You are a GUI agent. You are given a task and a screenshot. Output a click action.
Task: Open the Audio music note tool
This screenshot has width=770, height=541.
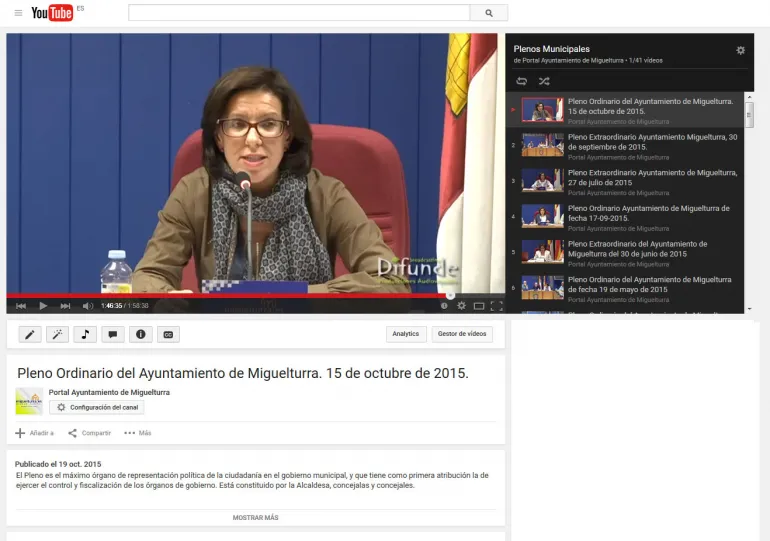[85, 334]
